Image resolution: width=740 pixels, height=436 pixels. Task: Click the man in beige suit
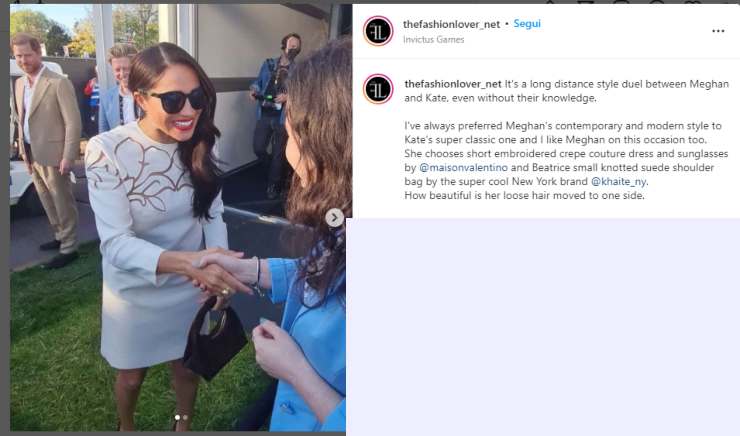point(45,146)
